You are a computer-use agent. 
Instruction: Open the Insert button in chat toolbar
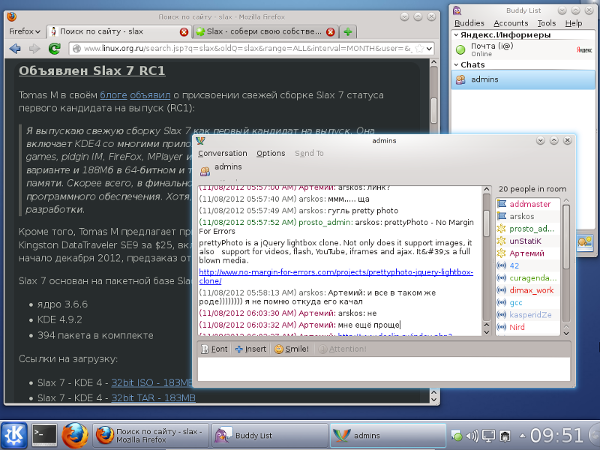pyautogui.click(x=251, y=349)
